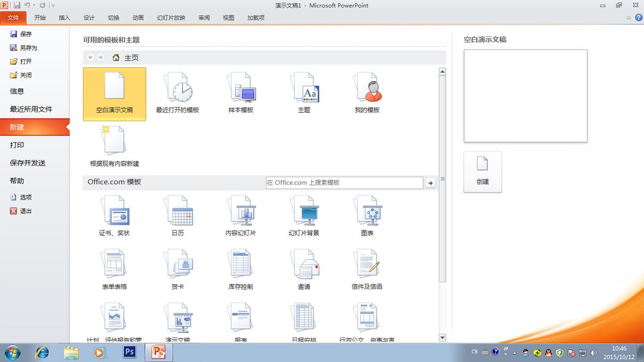Switch to 审阅 review tab
644x362 pixels.
204,18
